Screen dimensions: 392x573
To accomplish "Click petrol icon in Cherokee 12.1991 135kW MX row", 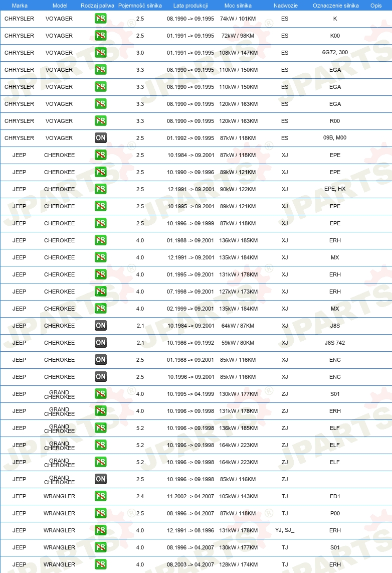I will point(100,257).
